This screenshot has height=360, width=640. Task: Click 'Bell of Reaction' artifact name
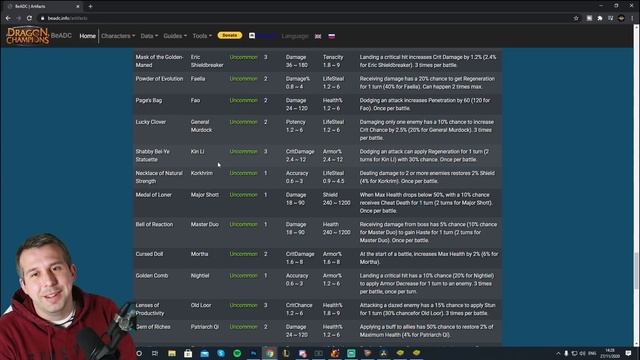tap(154, 224)
